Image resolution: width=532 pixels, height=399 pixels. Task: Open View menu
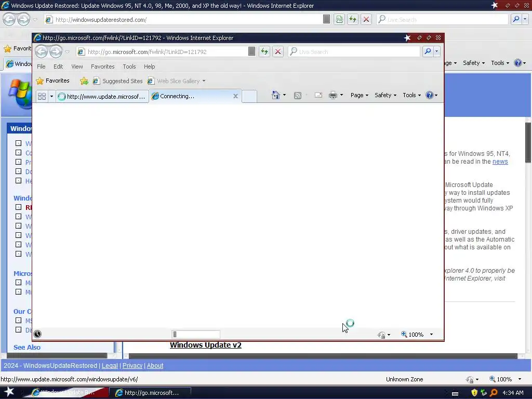pyautogui.click(x=77, y=66)
